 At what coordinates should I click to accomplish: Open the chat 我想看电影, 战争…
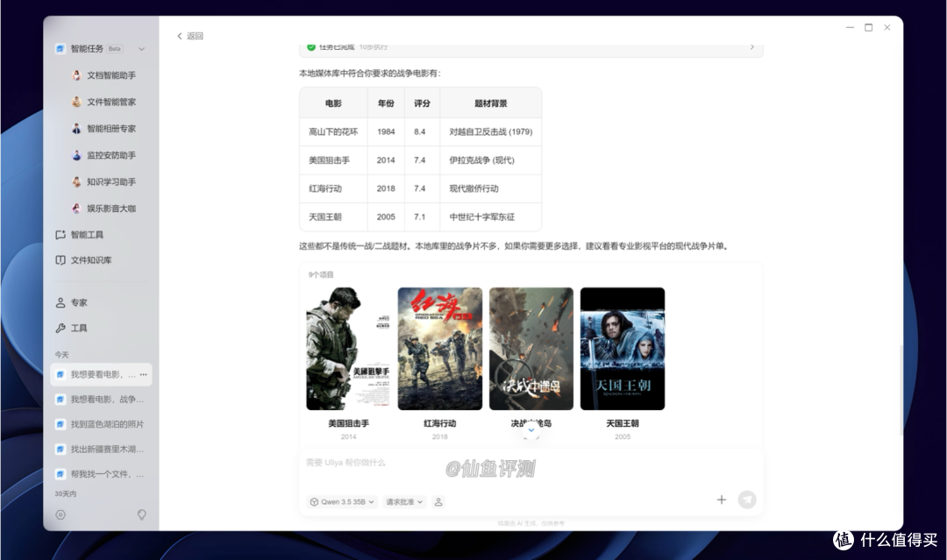[x=101, y=400]
